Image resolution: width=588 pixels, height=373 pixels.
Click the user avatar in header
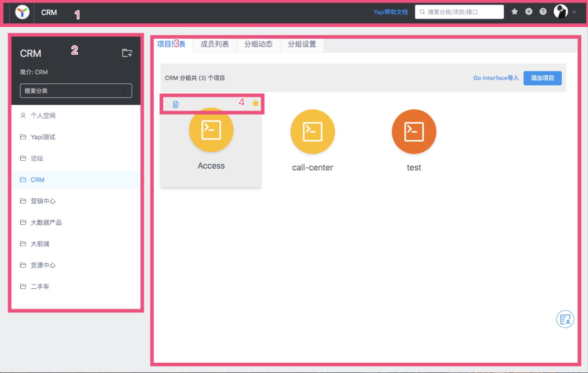pyautogui.click(x=560, y=12)
